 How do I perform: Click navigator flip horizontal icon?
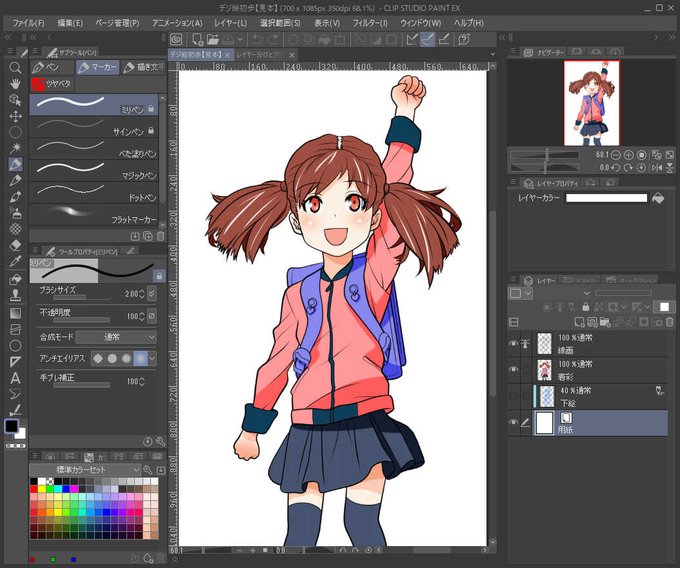[657, 167]
